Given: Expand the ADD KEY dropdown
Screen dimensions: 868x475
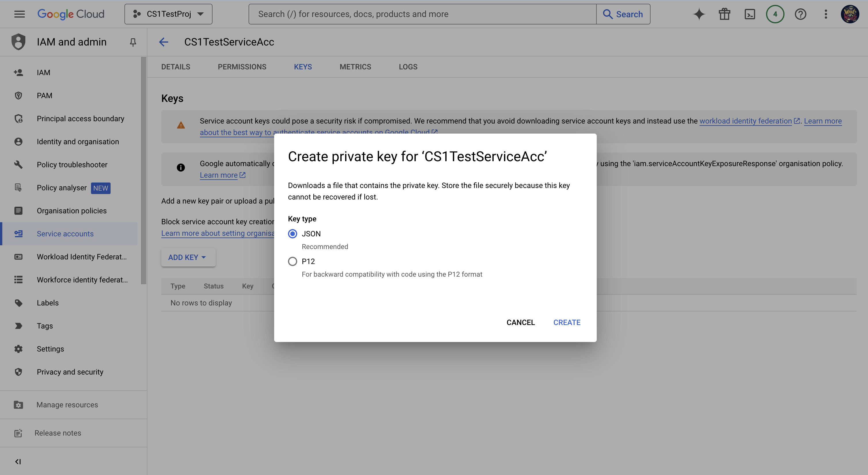Looking at the screenshot, I should pyautogui.click(x=188, y=257).
